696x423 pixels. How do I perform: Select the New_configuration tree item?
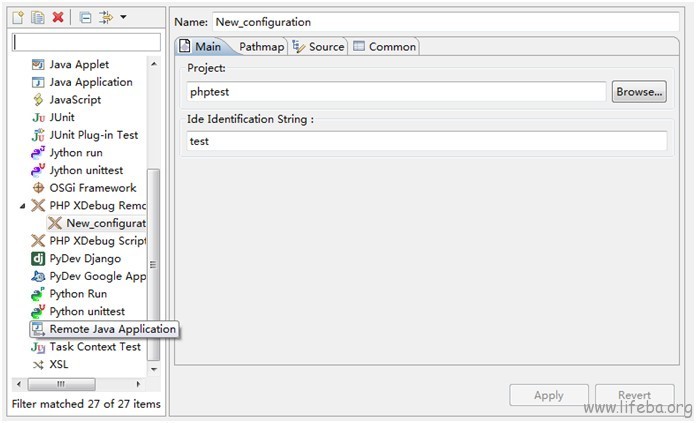click(105, 223)
